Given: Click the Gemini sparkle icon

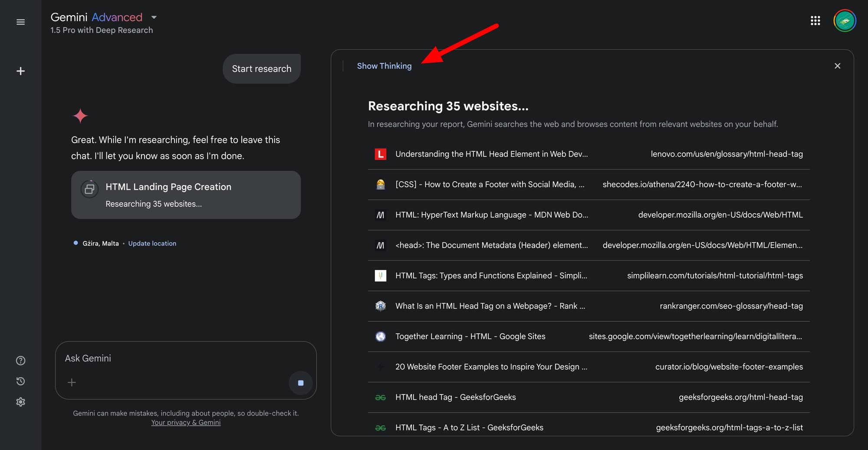Looking at the screenshot, I should pyautogui.click(x=80, y=116).
